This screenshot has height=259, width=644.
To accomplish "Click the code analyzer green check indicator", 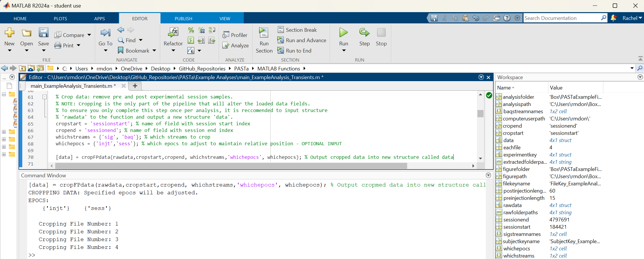I will 489,96.
